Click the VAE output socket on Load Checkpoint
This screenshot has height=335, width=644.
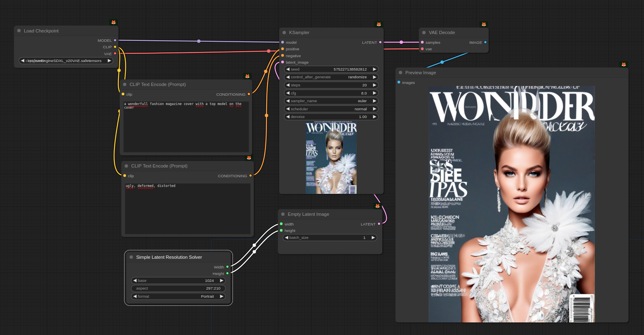tap(115, 54)
